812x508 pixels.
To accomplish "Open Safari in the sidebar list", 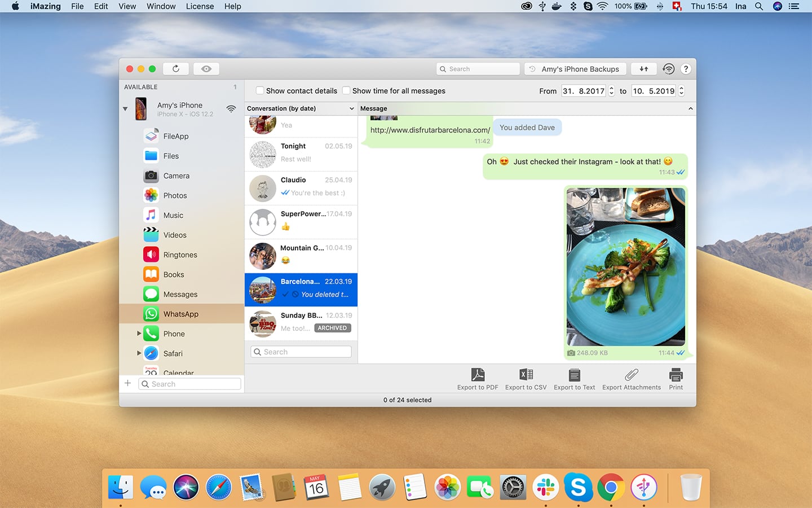I will (182, 353).
